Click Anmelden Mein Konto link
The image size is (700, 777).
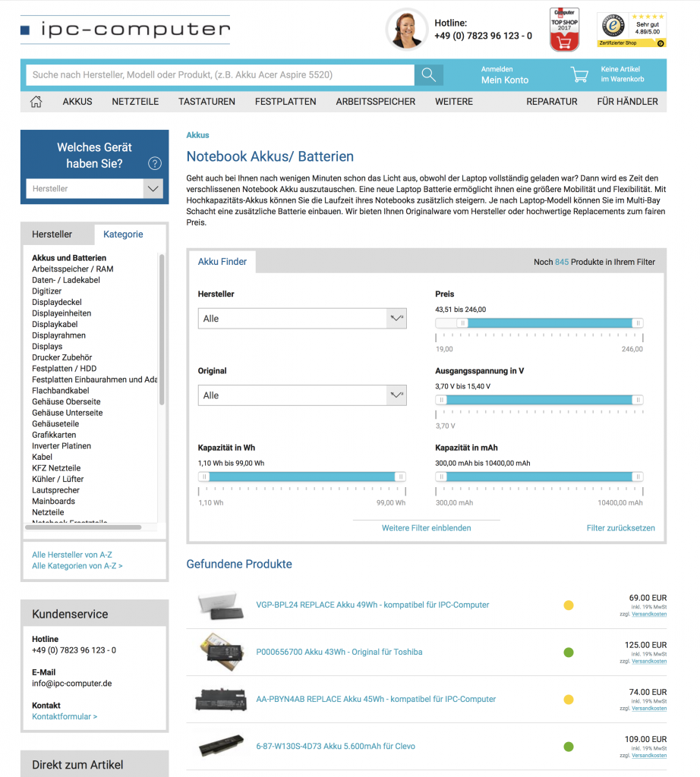pos(505,75)
